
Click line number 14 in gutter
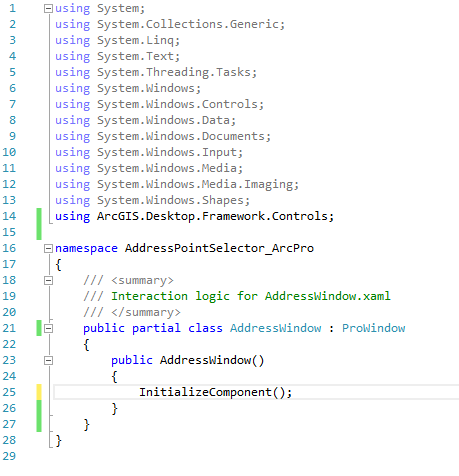pyautogui.click(x=9, y=216)
